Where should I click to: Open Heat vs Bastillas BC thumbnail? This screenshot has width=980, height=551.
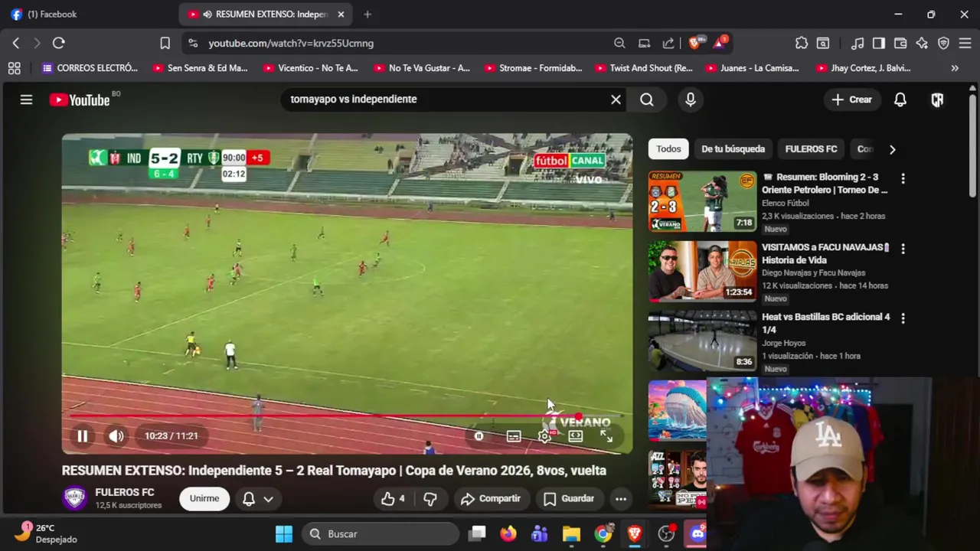pyautogui.click(x=702, y=341)
